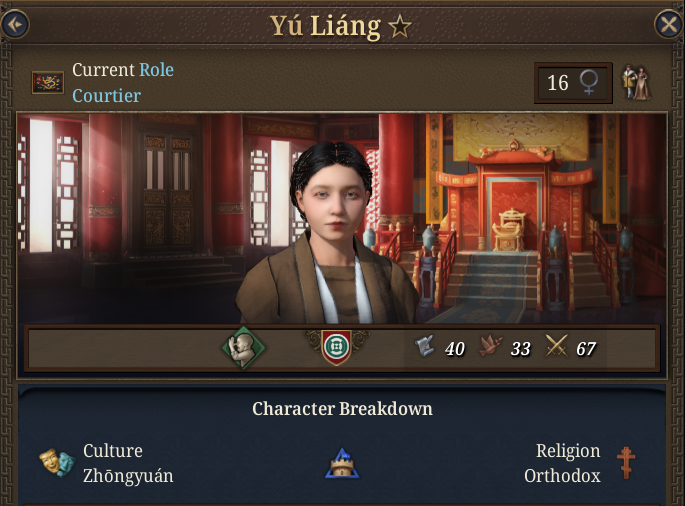The image size is (685, 506).
Task: Click the blue triangle castle icon
Action: [342, 464]
